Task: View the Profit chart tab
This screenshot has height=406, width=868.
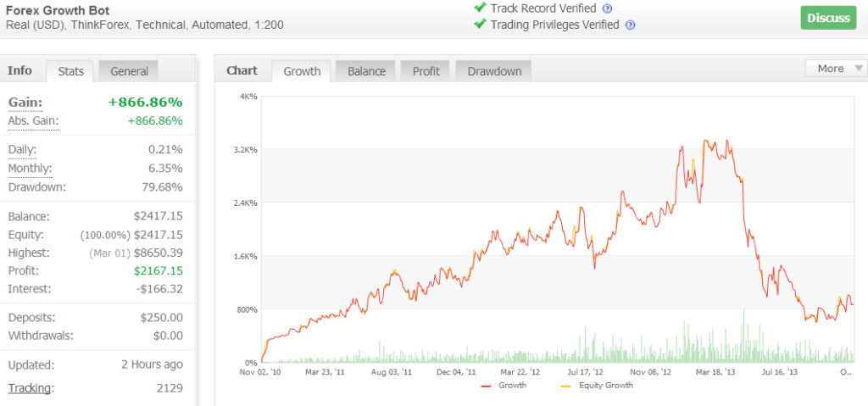Action: click(426, 71)
